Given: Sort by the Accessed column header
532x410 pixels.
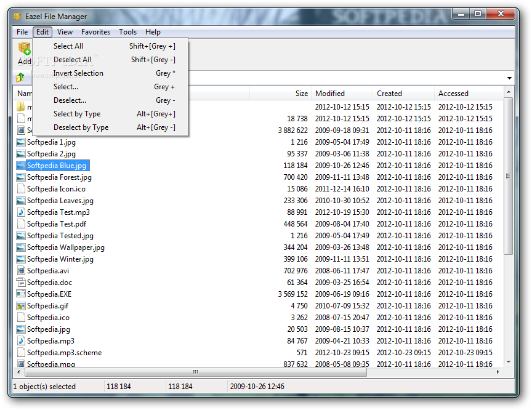Looking at the screenshot, I should tap(465, 93).
